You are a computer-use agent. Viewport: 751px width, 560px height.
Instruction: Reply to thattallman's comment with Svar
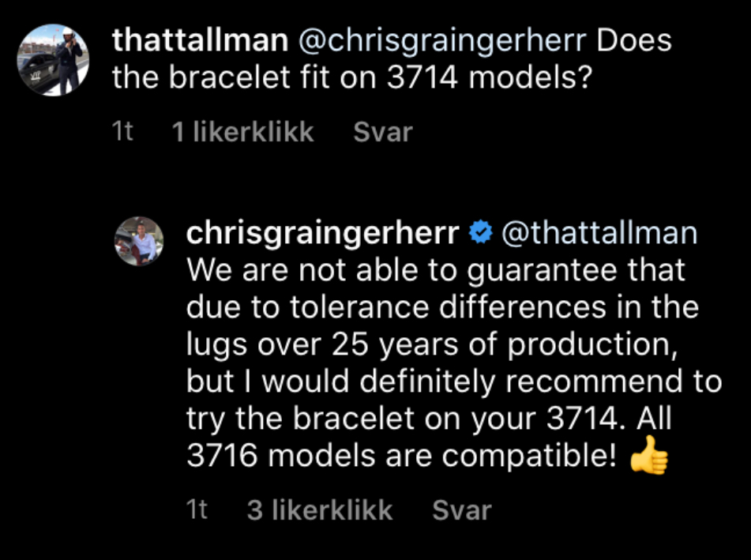click(383, 132)
